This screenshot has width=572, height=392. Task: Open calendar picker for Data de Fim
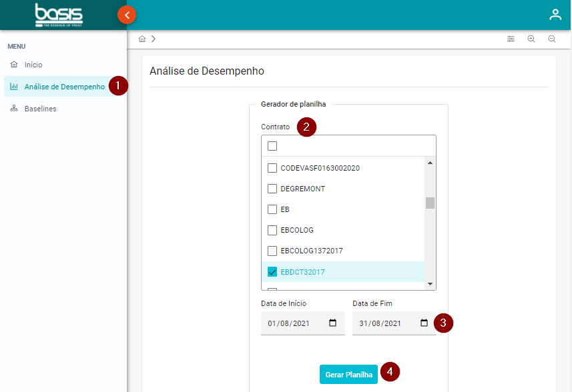tap(424, 323)
